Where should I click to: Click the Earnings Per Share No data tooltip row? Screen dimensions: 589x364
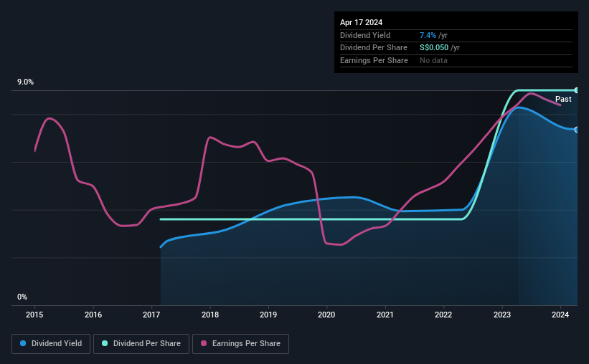pyautogui.click(x=456, y=60)
